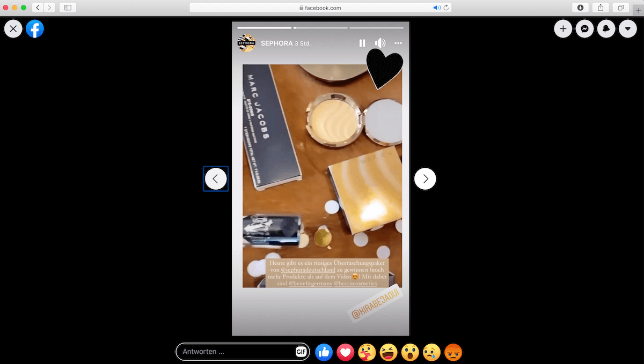Open @beccacosmetics mention in caption

[x=355, y=283]
